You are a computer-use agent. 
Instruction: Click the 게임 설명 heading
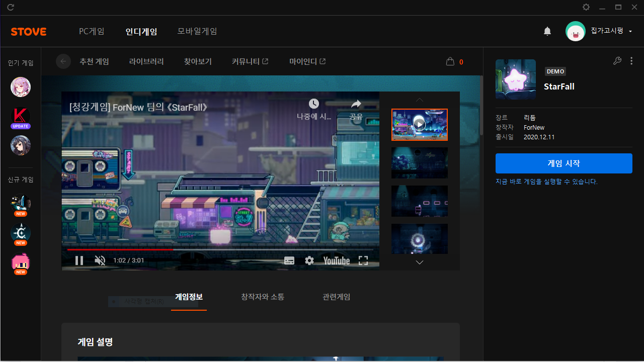point(95,342)
